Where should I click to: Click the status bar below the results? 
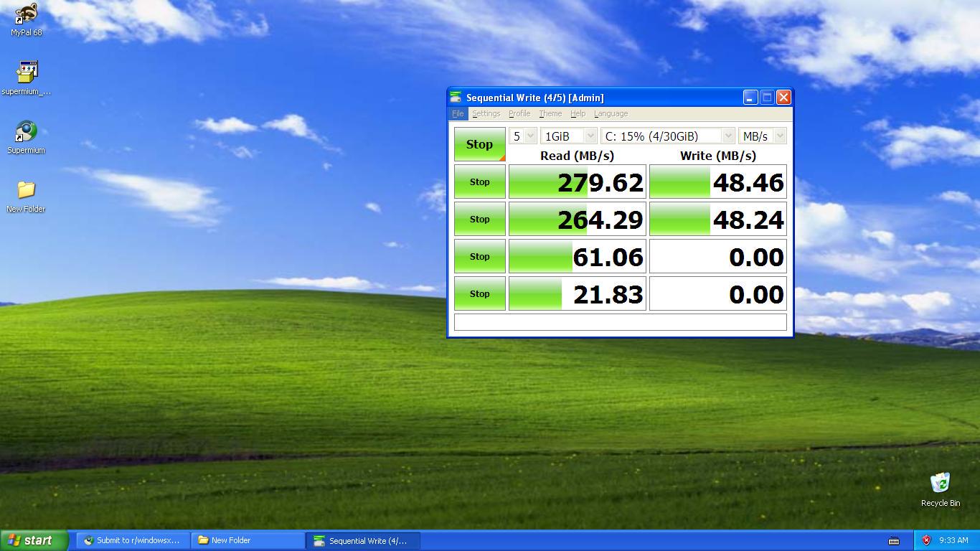point(620,322)
